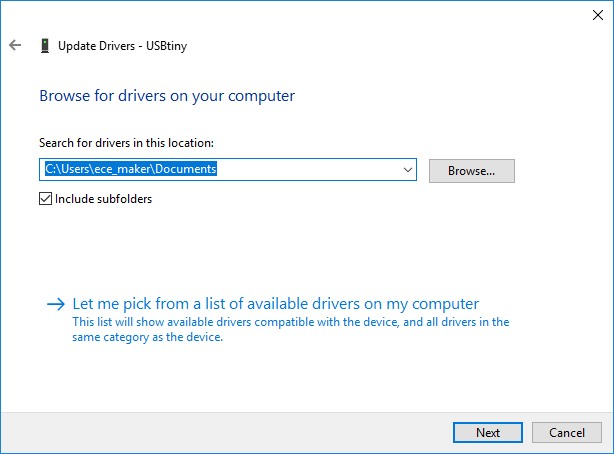Viewport: 614px width, 454px height.
Task: Click the blue arrow beside Let me pick
Action: click(x=56, y=304)
